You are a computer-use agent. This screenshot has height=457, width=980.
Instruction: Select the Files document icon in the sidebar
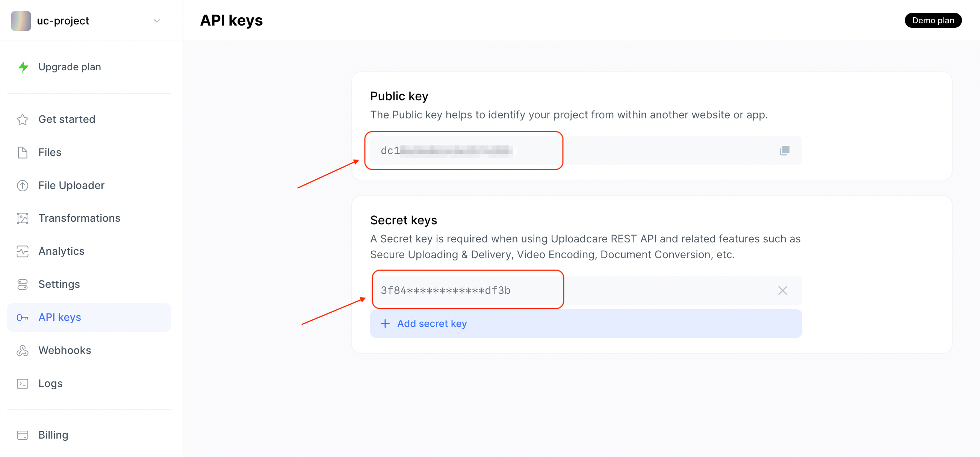point(23,152)
